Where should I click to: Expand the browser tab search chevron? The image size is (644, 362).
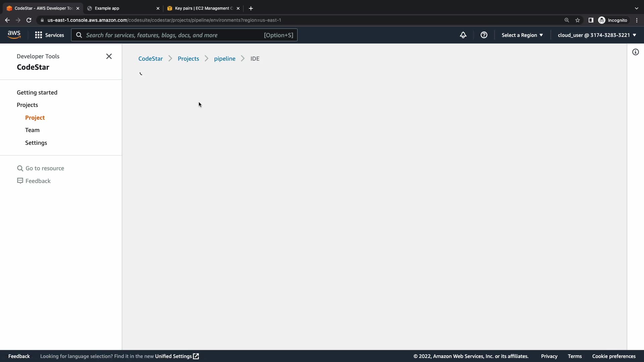(x=636, y=8)
